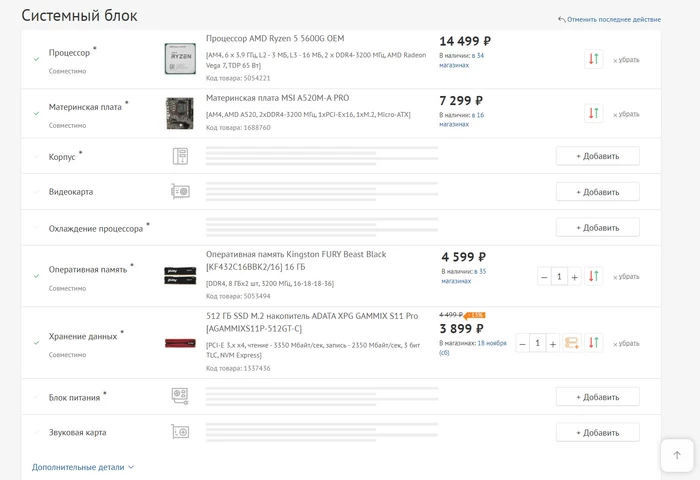Viewport: 700px width, 480px height.
Task: Remove the processor using убрать
Action: pos(626,60)
